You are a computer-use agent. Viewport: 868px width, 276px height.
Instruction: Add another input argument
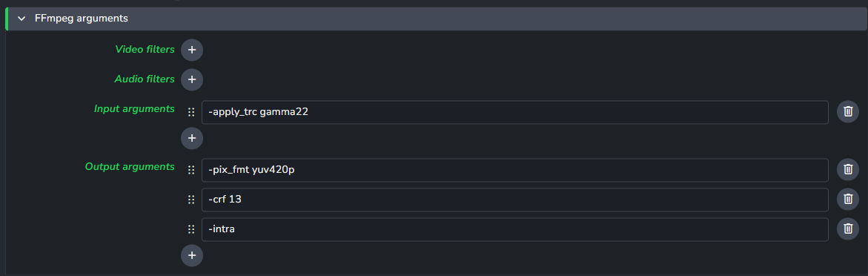[191, 138]
